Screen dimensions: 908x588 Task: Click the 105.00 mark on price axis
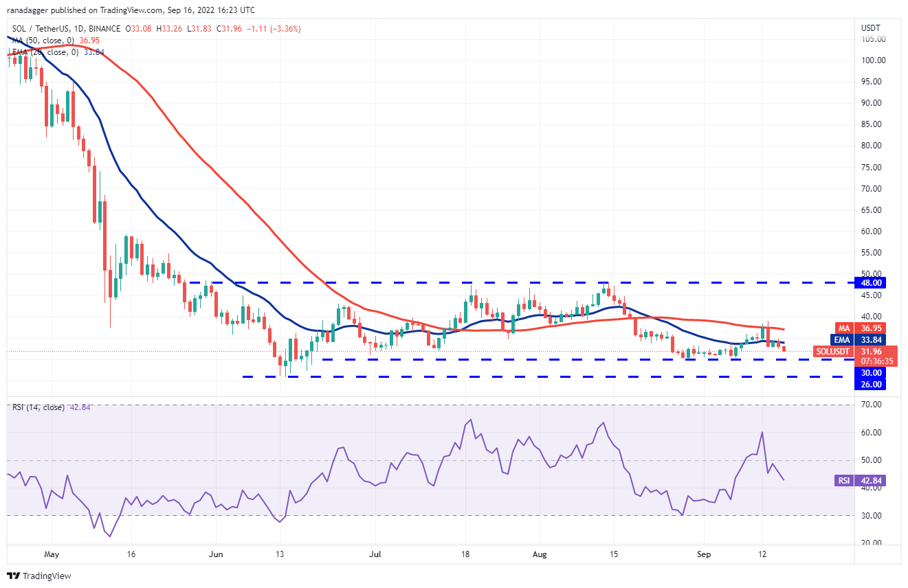point(873,39)
